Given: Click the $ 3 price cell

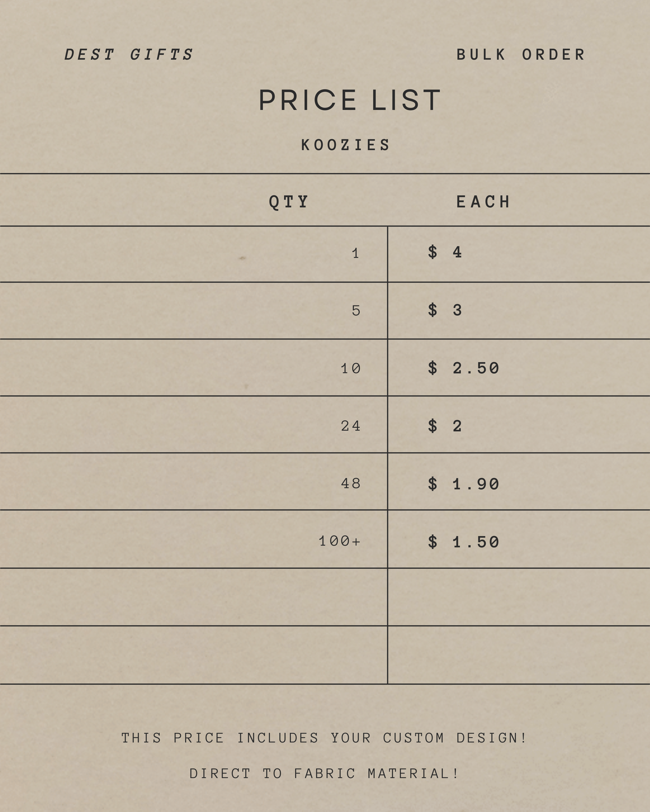Looking at the screenshot, I should (x=445, y=310).
